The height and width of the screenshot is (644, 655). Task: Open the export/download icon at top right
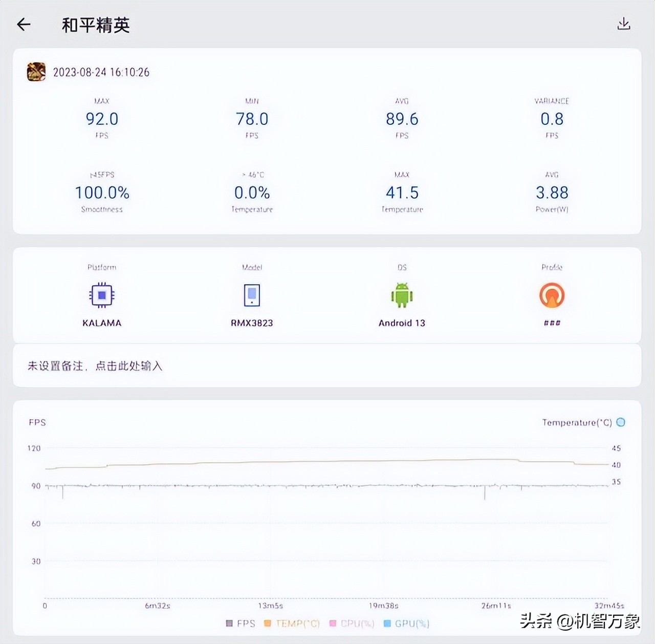624,24
